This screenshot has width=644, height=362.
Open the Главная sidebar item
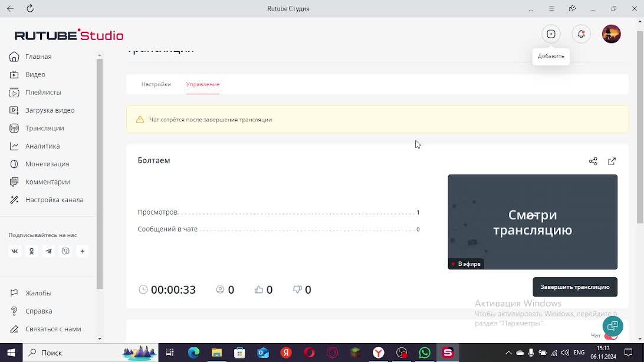[x=38, y=57]
